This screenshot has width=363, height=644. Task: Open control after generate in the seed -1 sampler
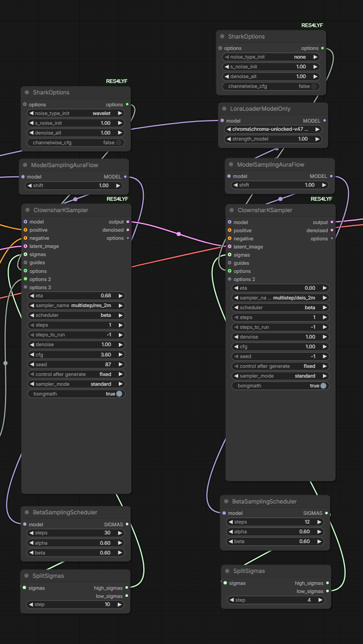281,366
